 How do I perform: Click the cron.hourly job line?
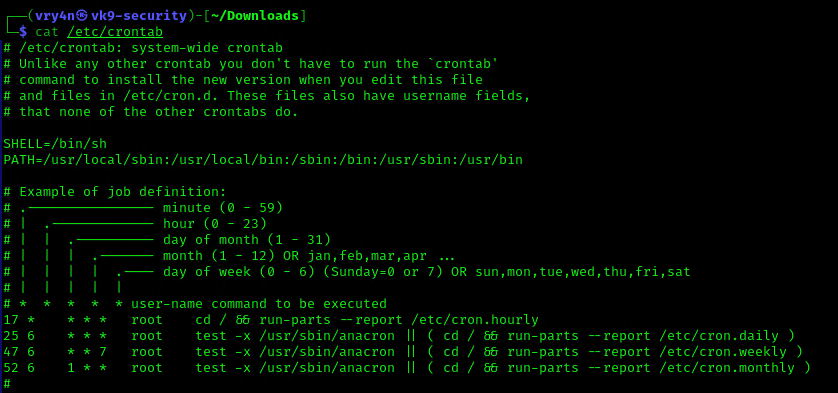point(271,320)
